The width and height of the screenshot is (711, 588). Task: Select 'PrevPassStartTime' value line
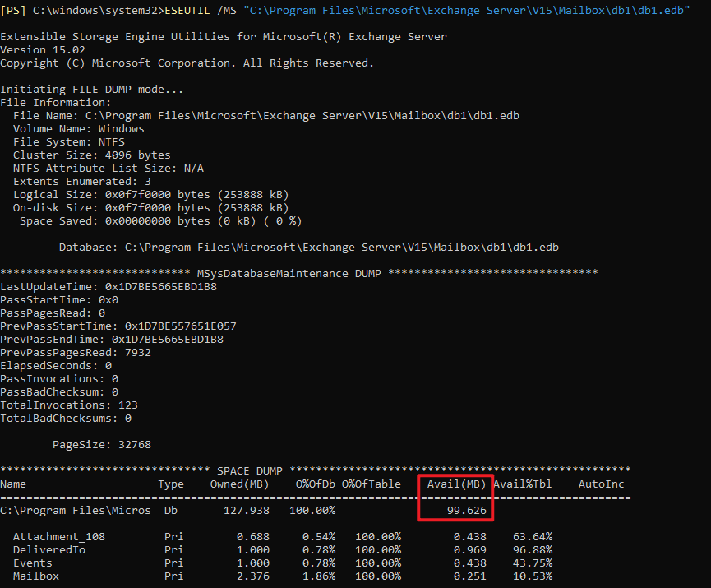point(118,326)
